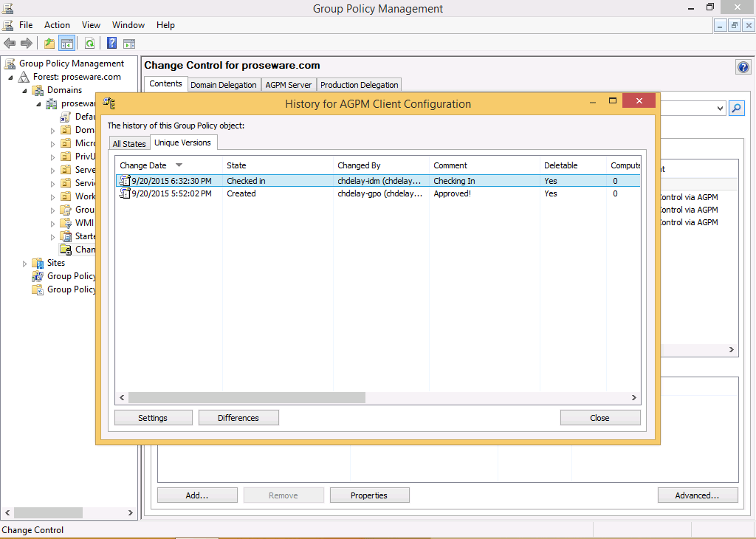Toggle the Show/Hide Console Tree icon
The height and width of the screenshot is (539, 756).
click(66, 44)
